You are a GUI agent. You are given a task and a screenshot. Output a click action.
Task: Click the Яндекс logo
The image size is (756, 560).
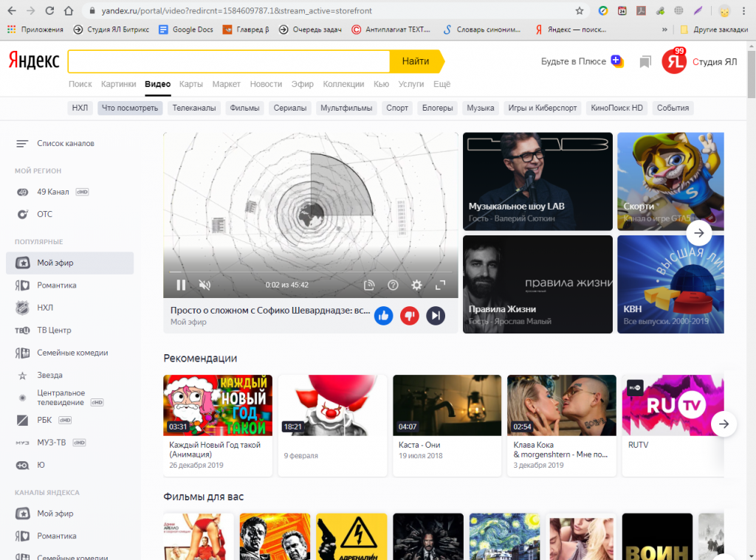pos(34,61)
